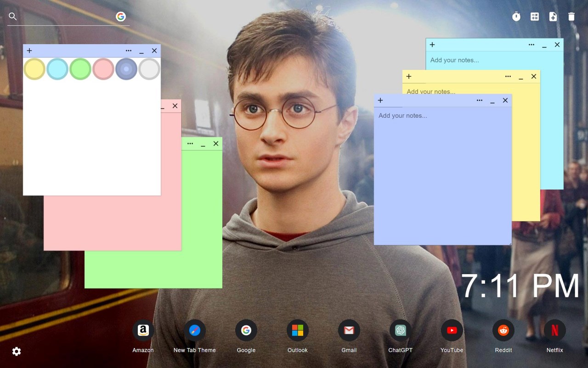This screenshot has width=588, height=368.
Task: Open the settings gear
Action: [x=17, y=351]
